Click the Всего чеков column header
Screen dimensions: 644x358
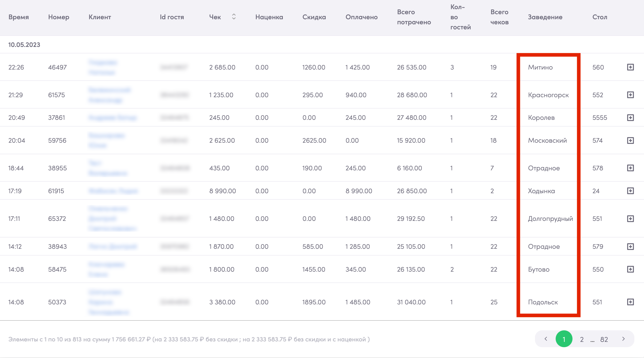pos(499,17)
